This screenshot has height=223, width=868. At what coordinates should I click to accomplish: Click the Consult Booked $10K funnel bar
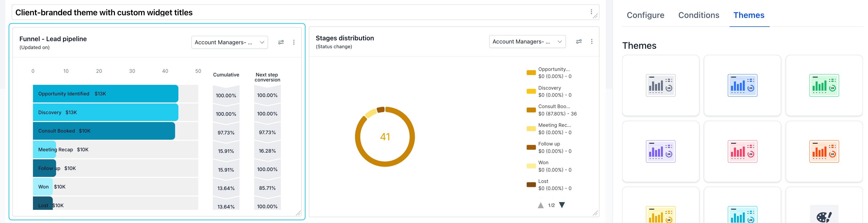(104, 131)
